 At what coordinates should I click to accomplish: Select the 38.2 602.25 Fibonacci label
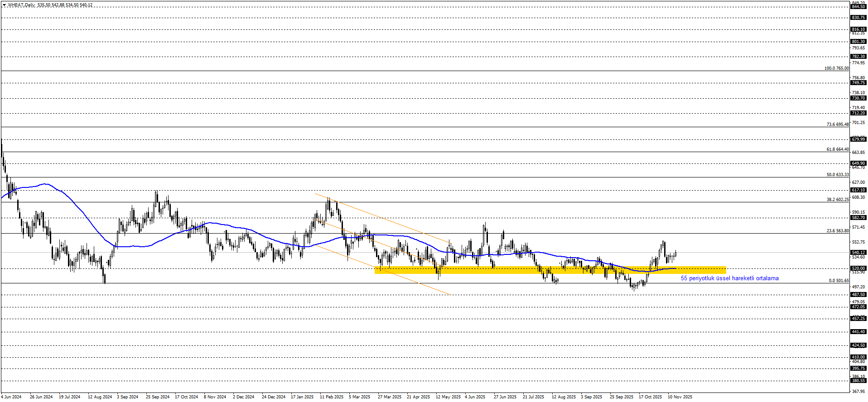click(x=837, y=200)
